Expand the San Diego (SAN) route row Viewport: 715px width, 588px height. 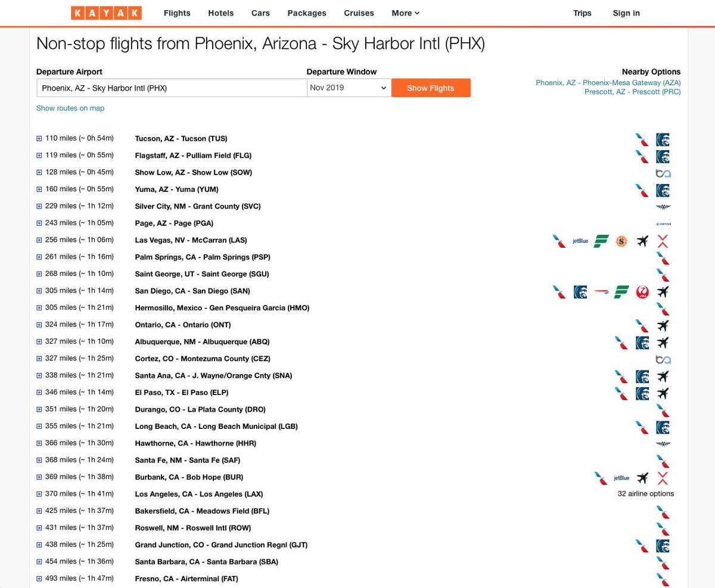click(x=39, y=291)
